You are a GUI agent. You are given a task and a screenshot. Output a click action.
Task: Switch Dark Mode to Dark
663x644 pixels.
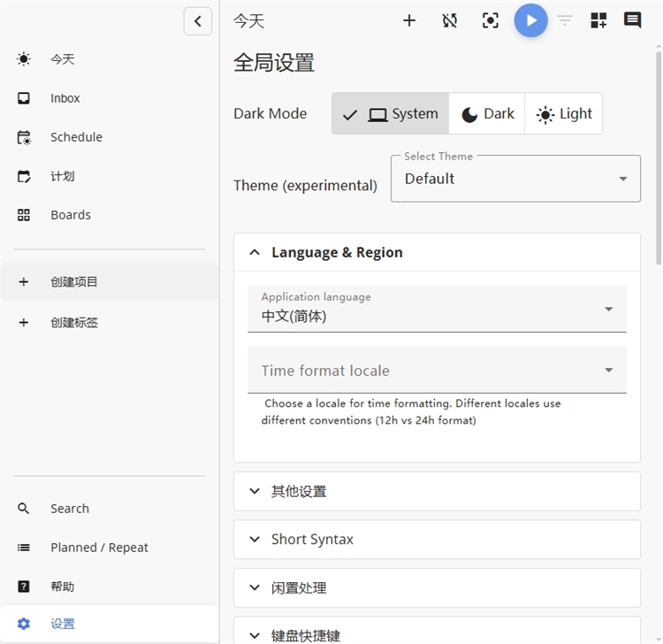click(487, 114)
